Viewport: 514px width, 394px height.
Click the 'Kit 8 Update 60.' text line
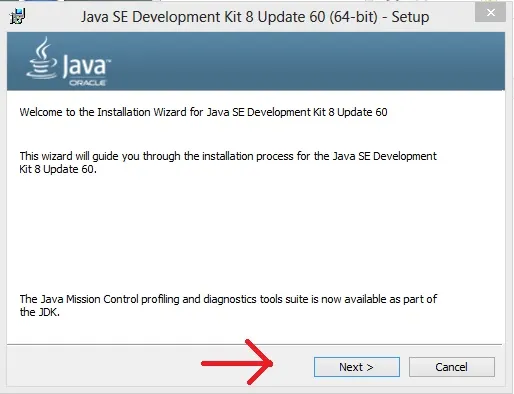coord(58,169)
